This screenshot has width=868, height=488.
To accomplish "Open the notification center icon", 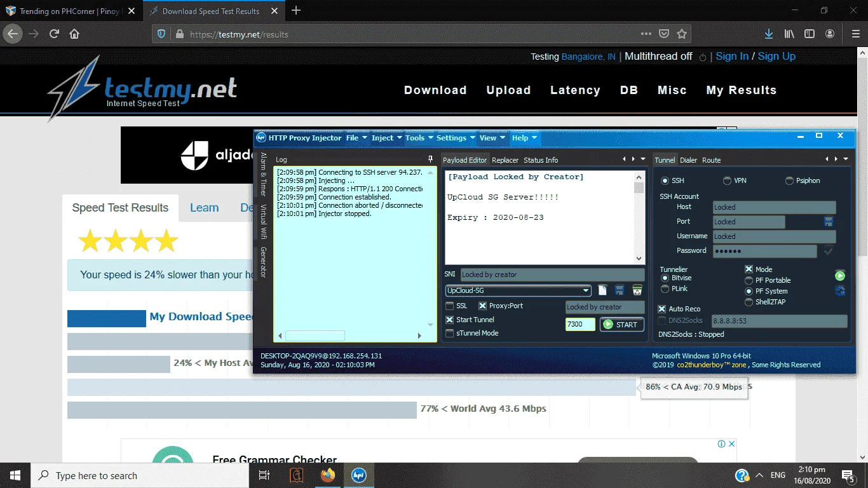I will click(x=848, y=475).
